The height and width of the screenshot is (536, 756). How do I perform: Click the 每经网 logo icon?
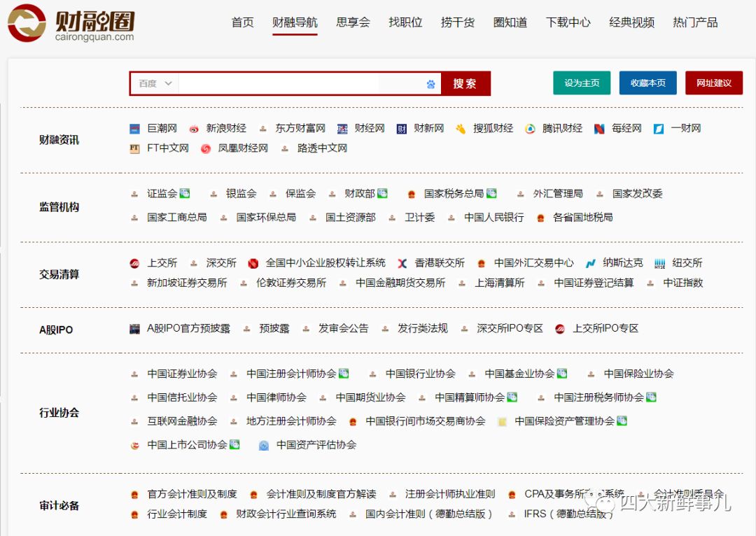click(599, 129)
